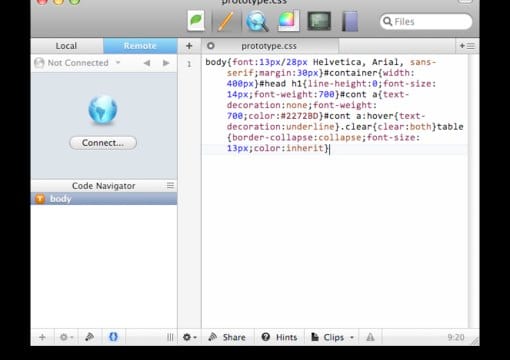Open the split view plus-list button
This screenshot has width=510, height=360.
(x=467, y=46)
